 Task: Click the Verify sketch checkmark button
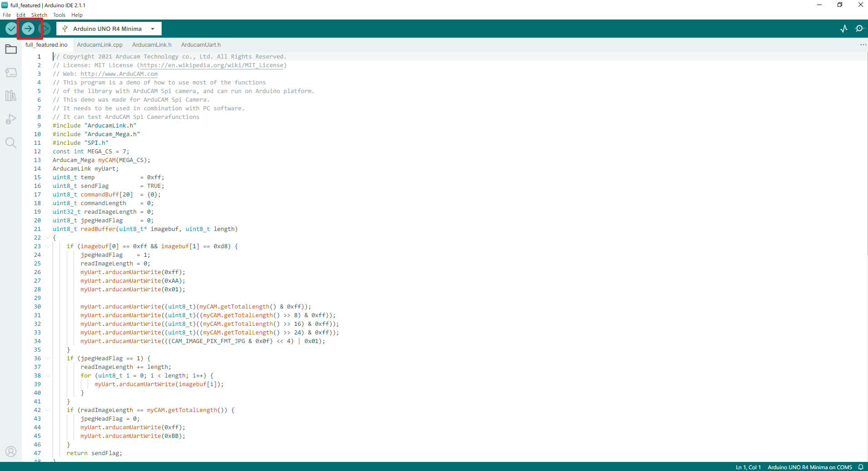(11, 29)
